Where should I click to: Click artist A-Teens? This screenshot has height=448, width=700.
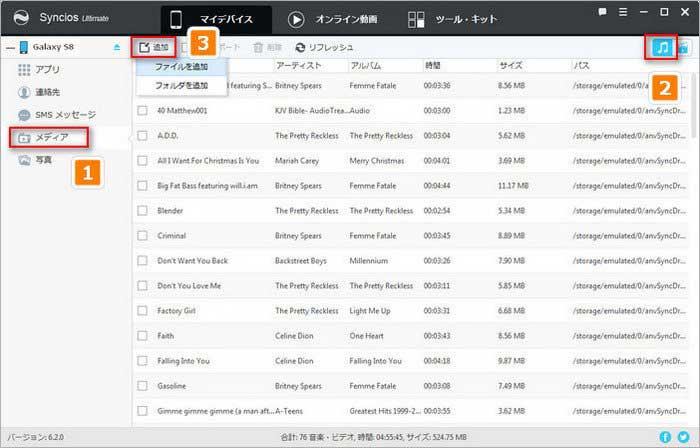click(x=289, y=411)
